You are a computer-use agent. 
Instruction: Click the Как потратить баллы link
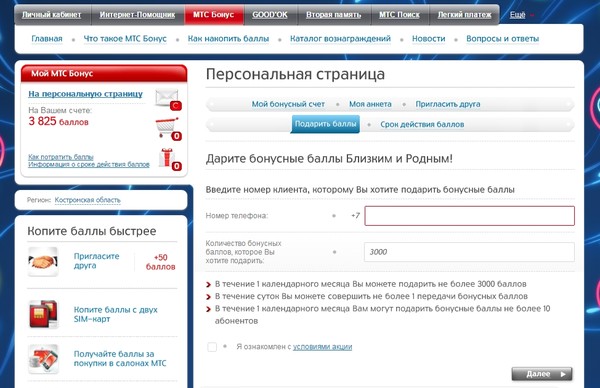click(x=61, y=157)
